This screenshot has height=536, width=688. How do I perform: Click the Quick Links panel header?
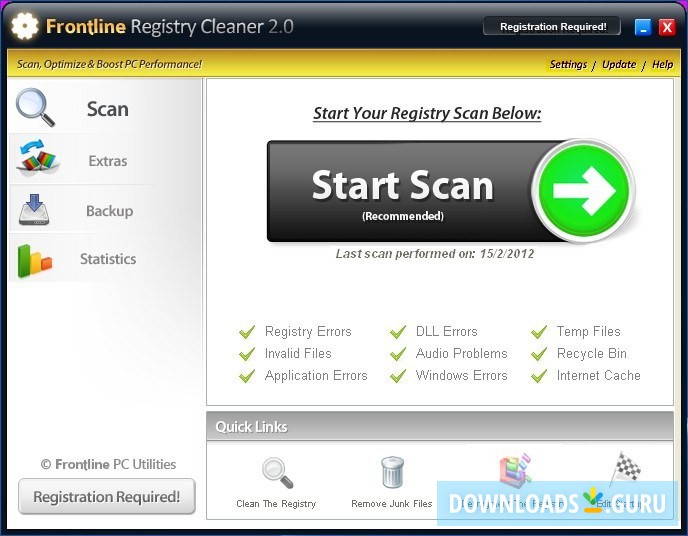tap(440, 426)
